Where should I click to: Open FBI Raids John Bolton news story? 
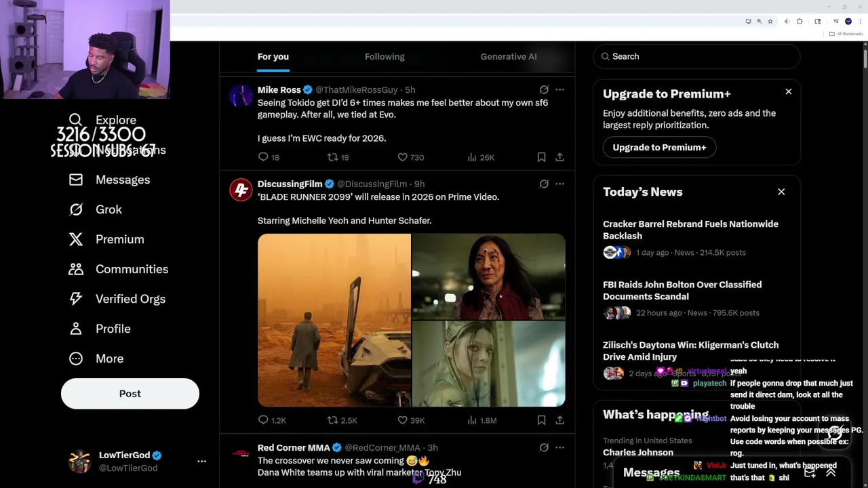[x=682, y=290]
